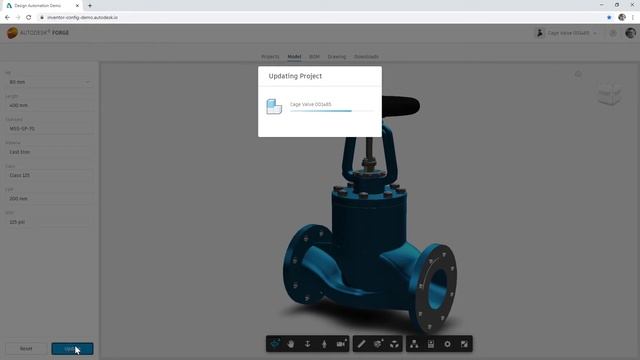Click the Class 125 field

(49, 175)
